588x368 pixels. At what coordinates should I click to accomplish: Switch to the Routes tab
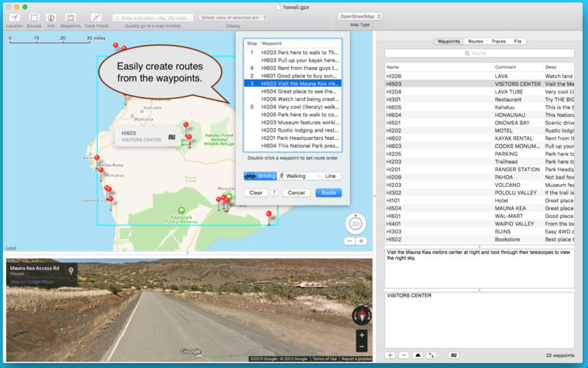pyautogui.click(x=476, y=42)
